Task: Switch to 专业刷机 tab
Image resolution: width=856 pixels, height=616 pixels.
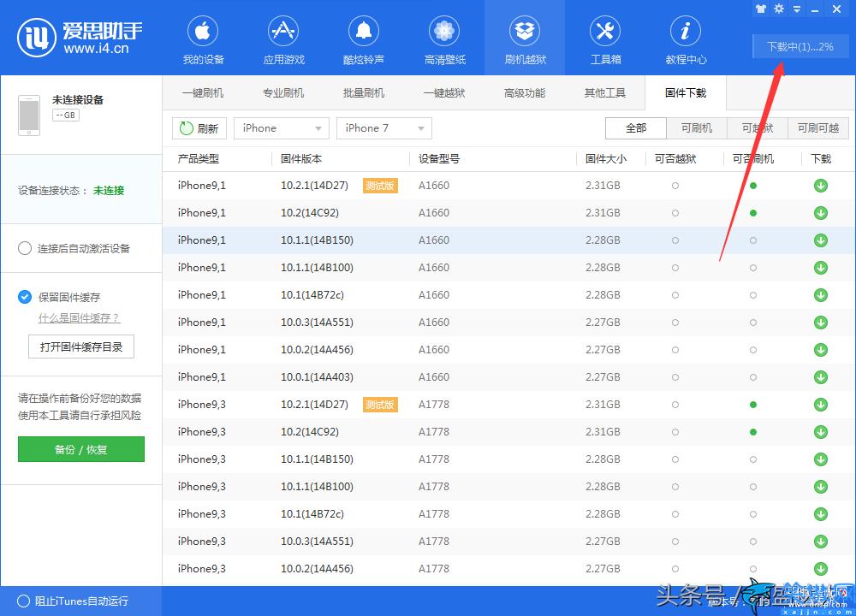Action: 283,92
